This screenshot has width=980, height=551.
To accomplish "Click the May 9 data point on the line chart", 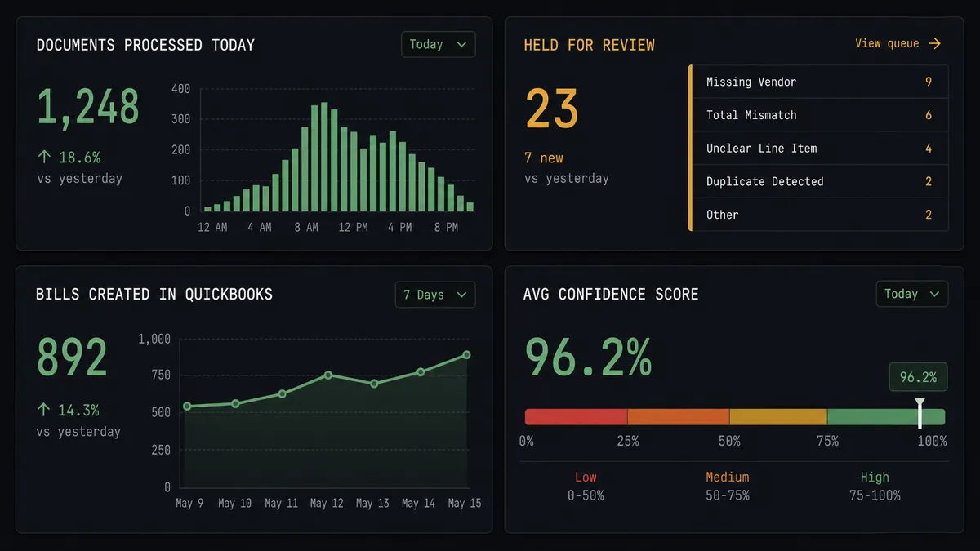I will 187,406.
